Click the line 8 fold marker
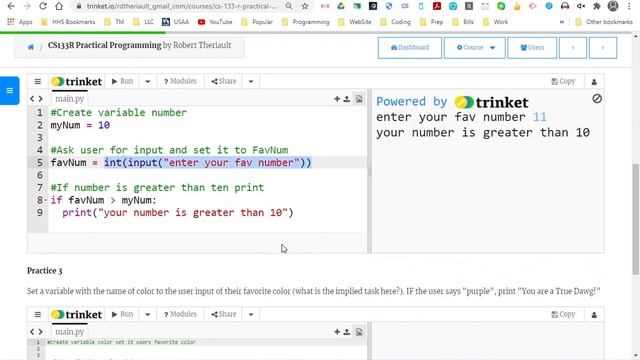This screenshot has height=360, width=640. [x=46, y=200]
